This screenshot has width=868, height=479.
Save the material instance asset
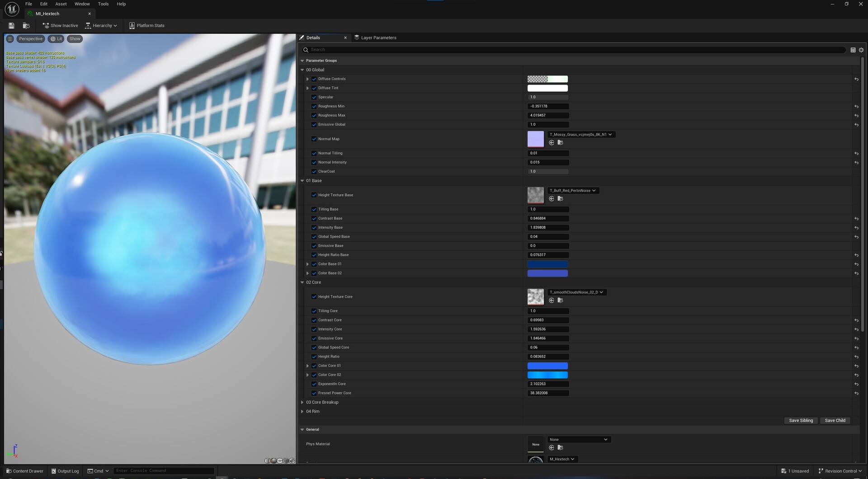(11, 26)
